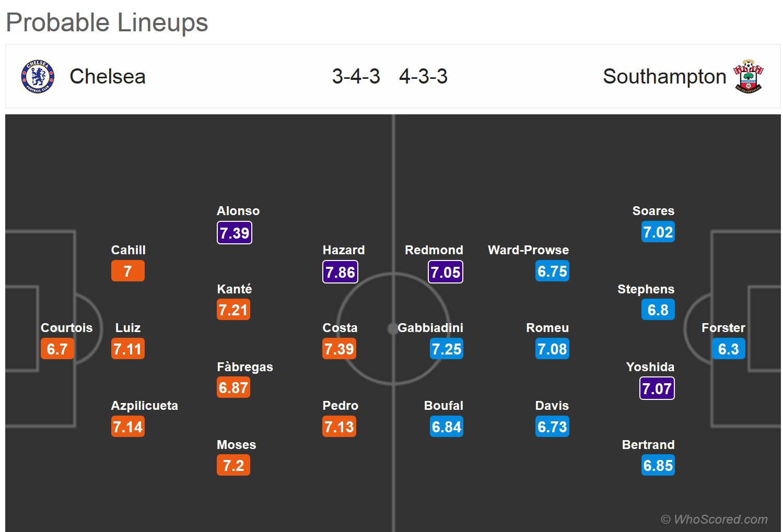
Task: Select Alonso's 7.39 rating badge
Action: [x=235, y=233]
